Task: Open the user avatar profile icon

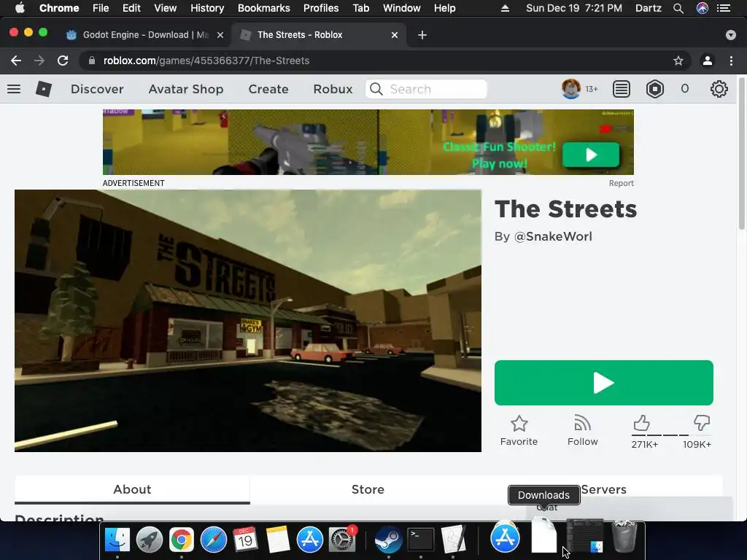Action: click(x=570, y=89)
